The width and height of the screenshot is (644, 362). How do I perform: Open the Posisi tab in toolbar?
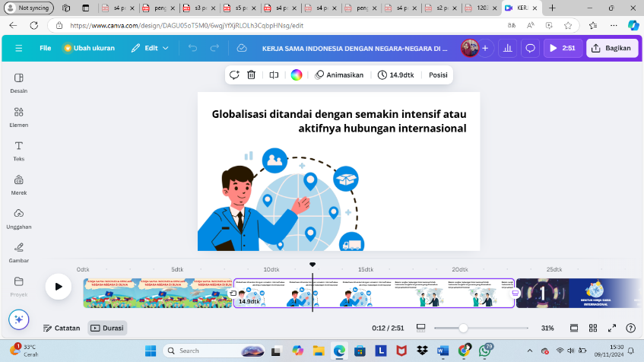coord(438,75)
